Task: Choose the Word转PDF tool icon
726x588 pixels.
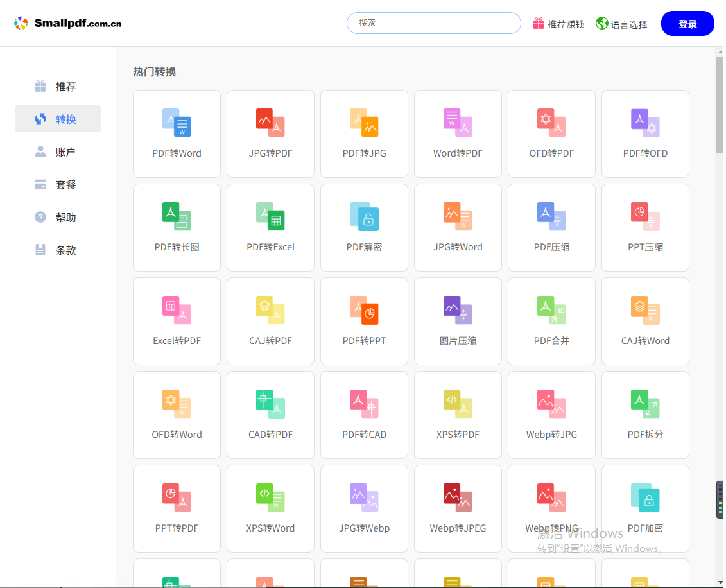Action: (458, 123)
